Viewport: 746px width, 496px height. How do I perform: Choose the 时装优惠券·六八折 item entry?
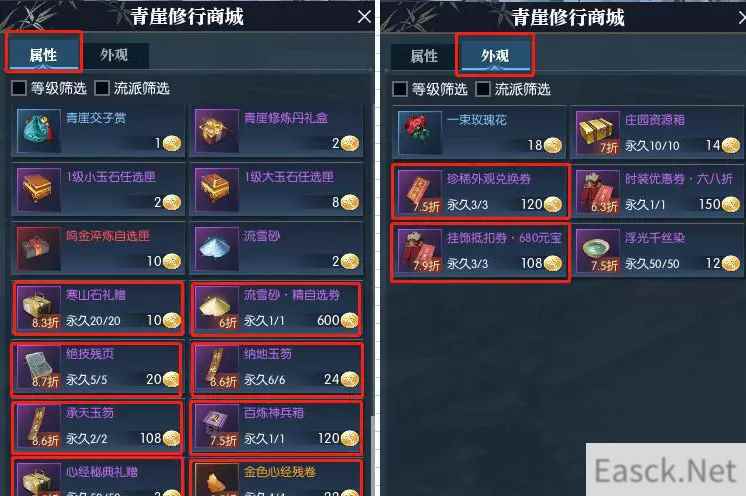658,192
